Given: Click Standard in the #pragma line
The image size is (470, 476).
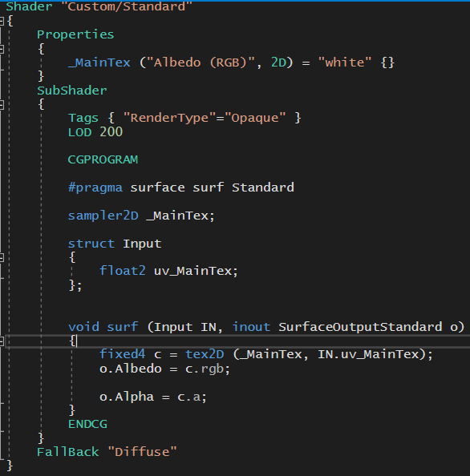Looking at the screenshot, I should click(x=263, y=188).
